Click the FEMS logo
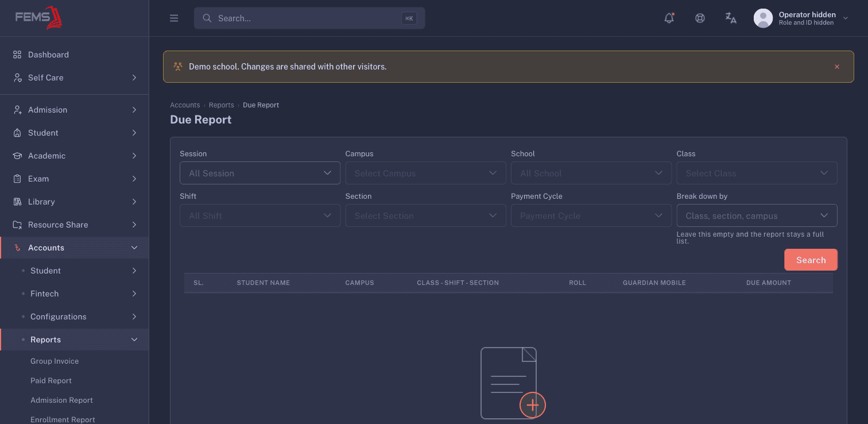Image resolution: width=868 pixels, height=424 pixels. coord(38,17)
